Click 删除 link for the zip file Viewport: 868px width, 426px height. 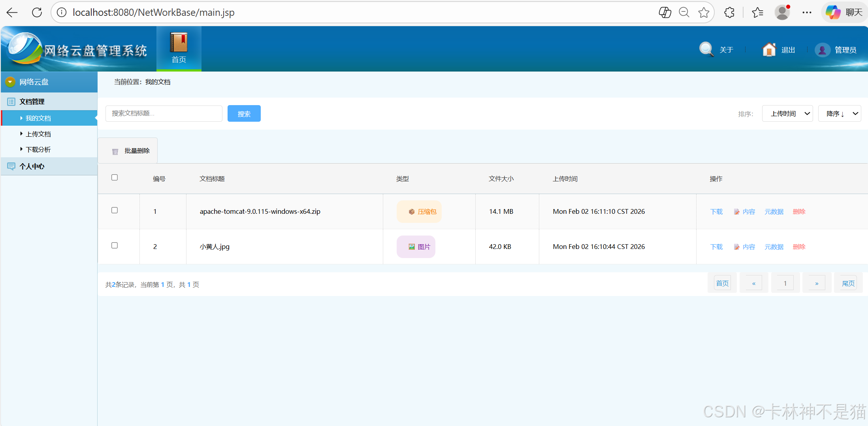799,212
